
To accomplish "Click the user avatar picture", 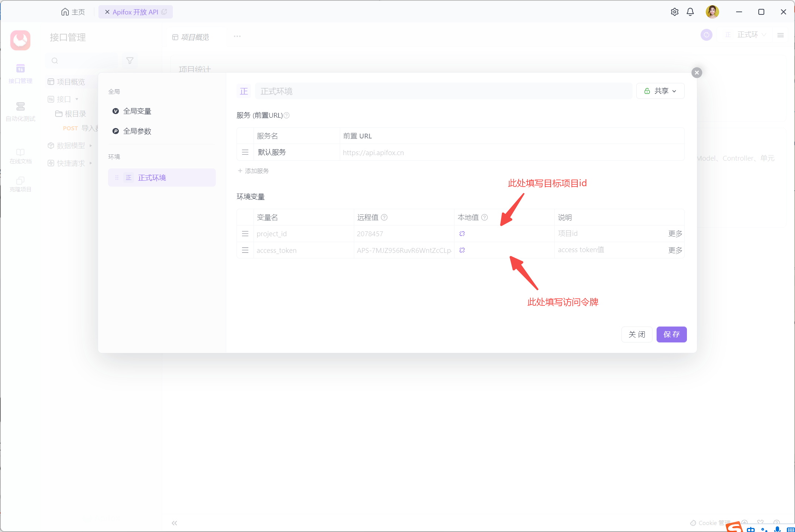I will [x=712, y=12].
